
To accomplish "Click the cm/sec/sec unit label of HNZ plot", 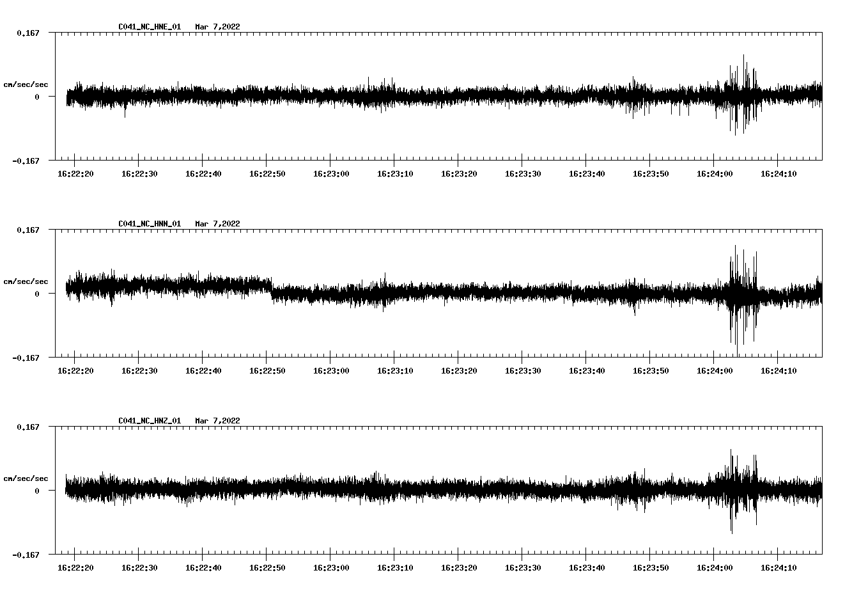I will (26, 478).
